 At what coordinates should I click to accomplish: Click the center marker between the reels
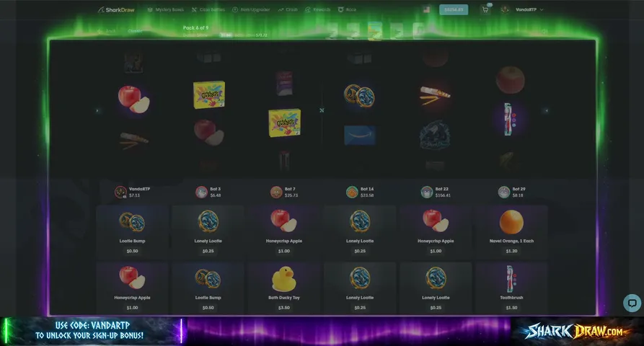[322, 110]
